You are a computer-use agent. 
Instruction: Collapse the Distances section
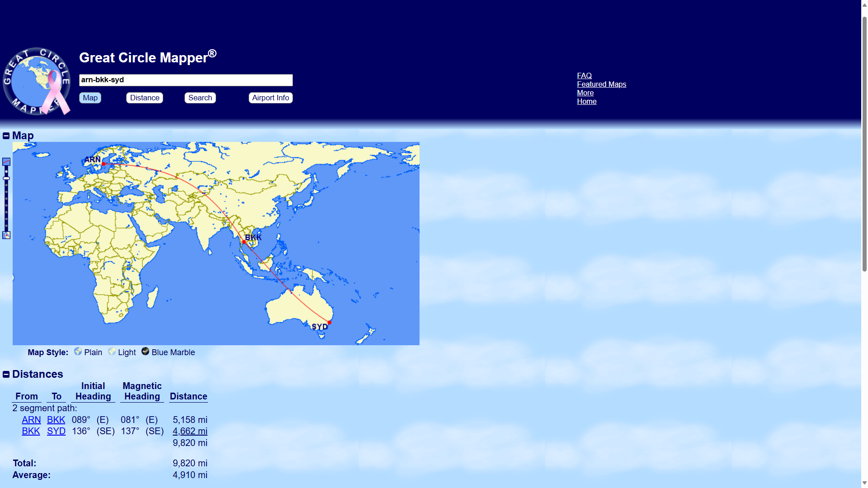point(6,375)
